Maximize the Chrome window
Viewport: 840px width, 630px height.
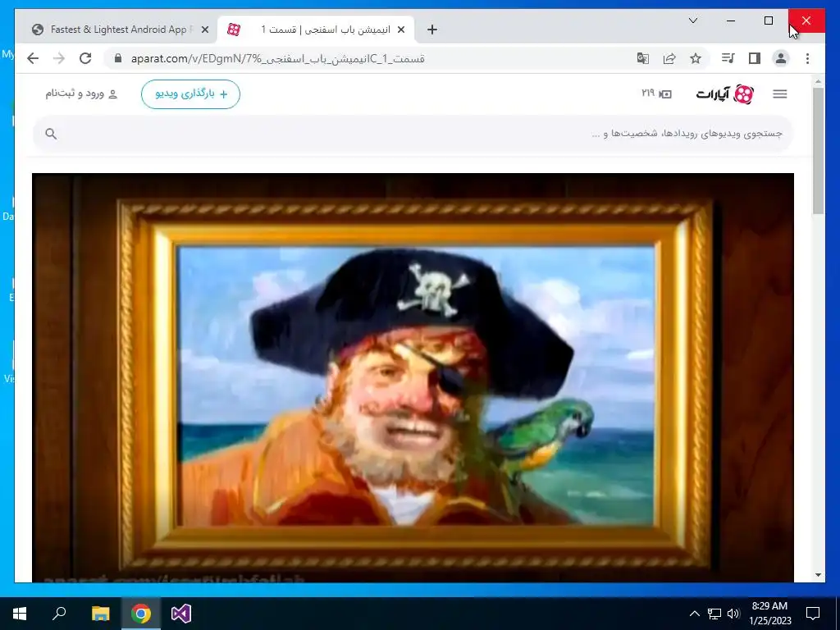click(769, 21)
